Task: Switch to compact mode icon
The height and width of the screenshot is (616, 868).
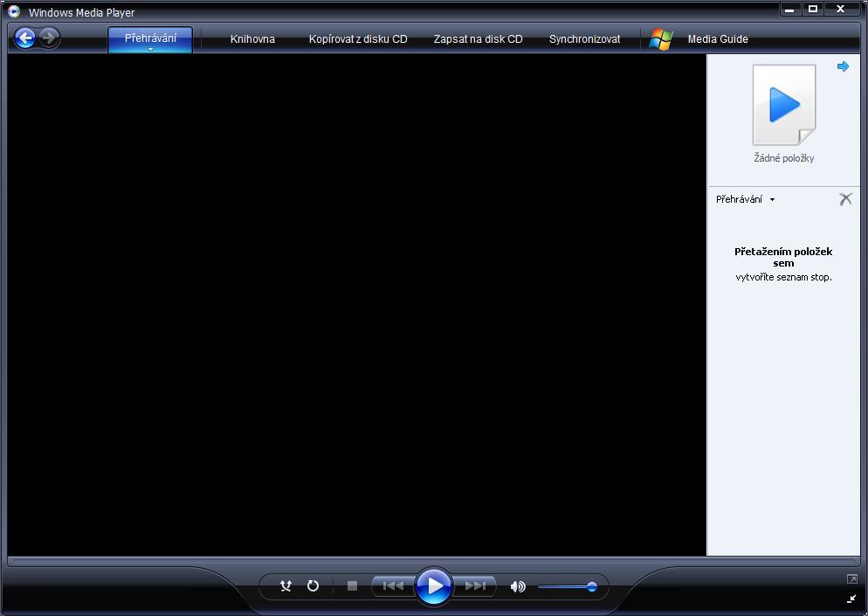Action: coord(852,599)
